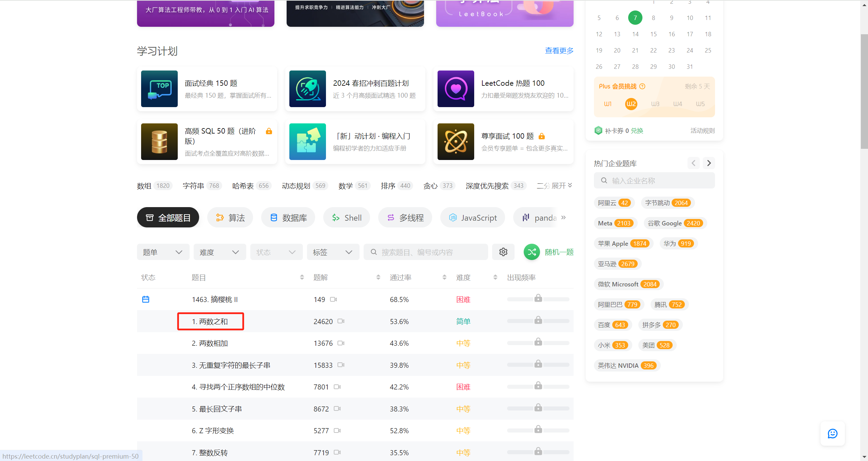Image resolution: width=868 pixels, height=461 pixels.
Task: Switch to the Shell category tab
Action: (346, 218)
